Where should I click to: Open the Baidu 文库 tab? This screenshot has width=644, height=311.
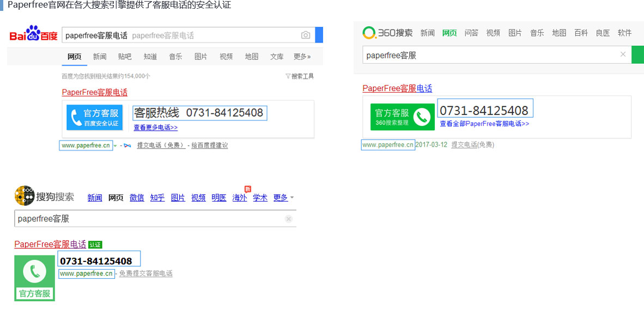tap(277, 57)
